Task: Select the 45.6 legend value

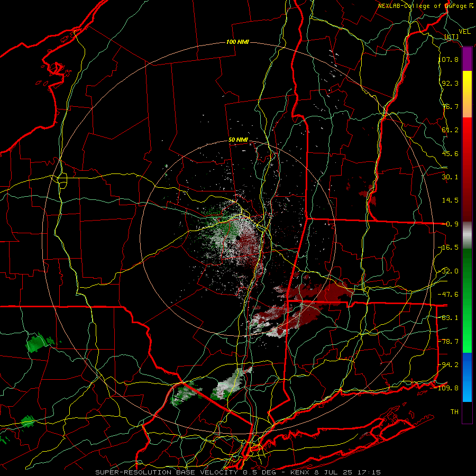Action: (450, 153)
